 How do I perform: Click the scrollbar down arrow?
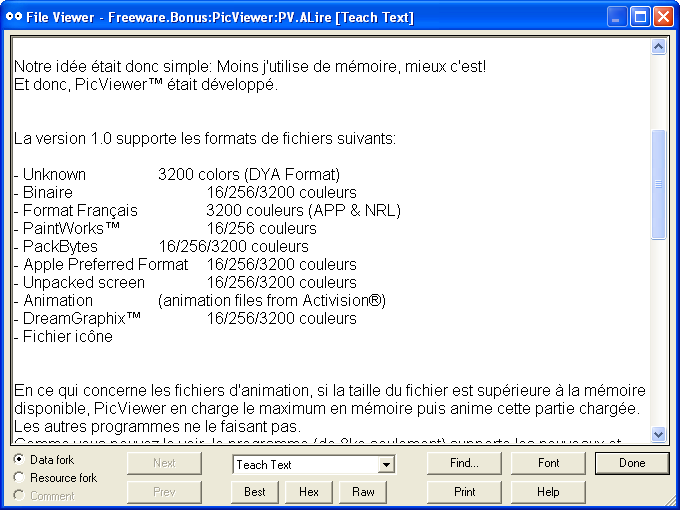[x=658, y=434]
